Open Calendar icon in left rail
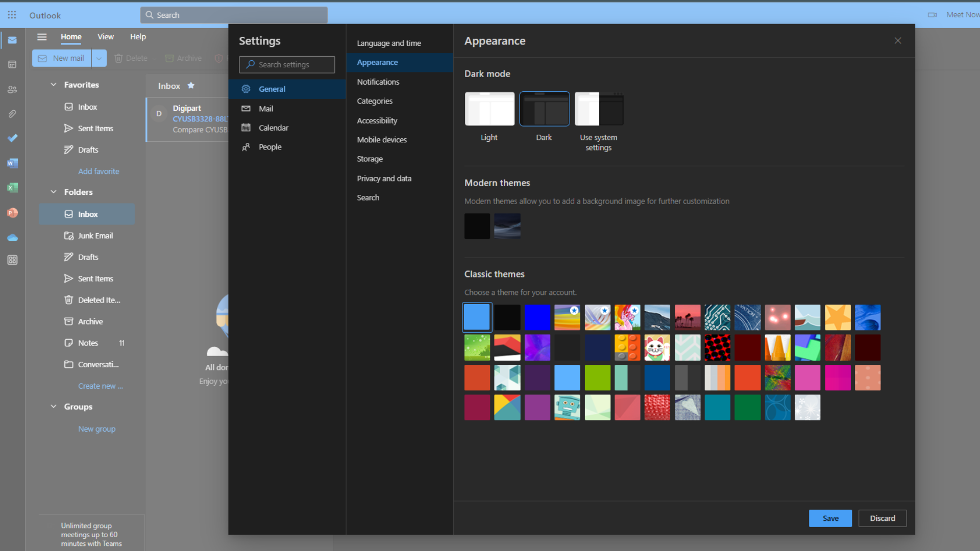The height and width of the screenshot is (551, 980). [12, 65]
